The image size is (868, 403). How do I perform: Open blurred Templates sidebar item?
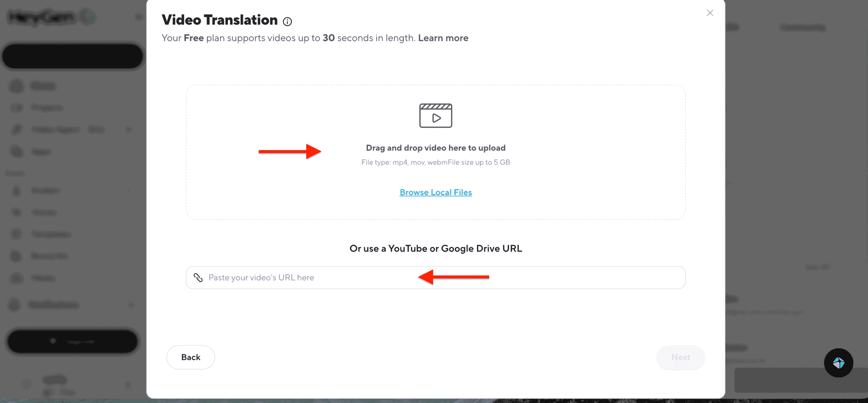51,234
